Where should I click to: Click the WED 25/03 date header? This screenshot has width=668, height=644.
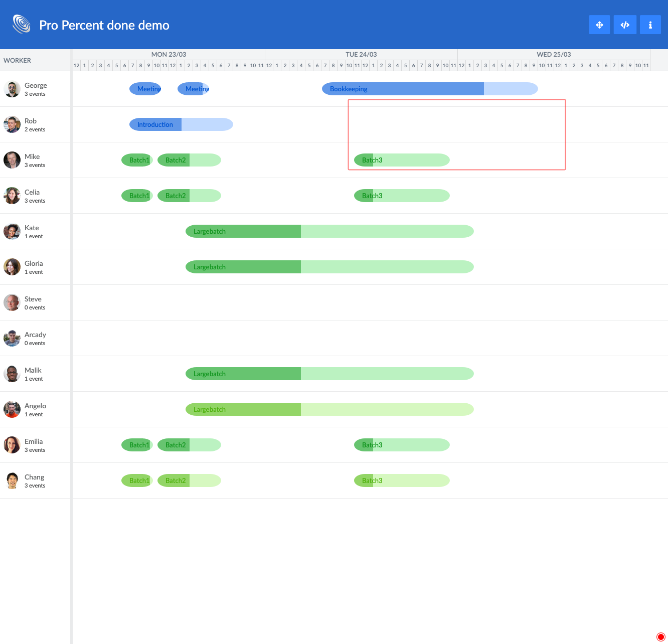pos(554,54)
